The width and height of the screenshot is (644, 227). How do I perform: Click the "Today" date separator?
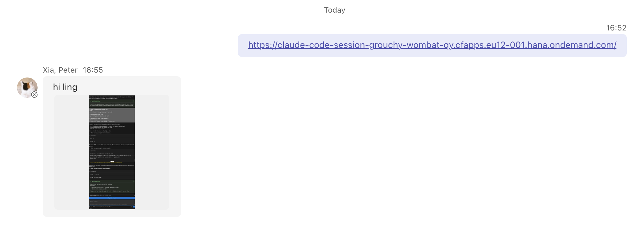point(334,10)
